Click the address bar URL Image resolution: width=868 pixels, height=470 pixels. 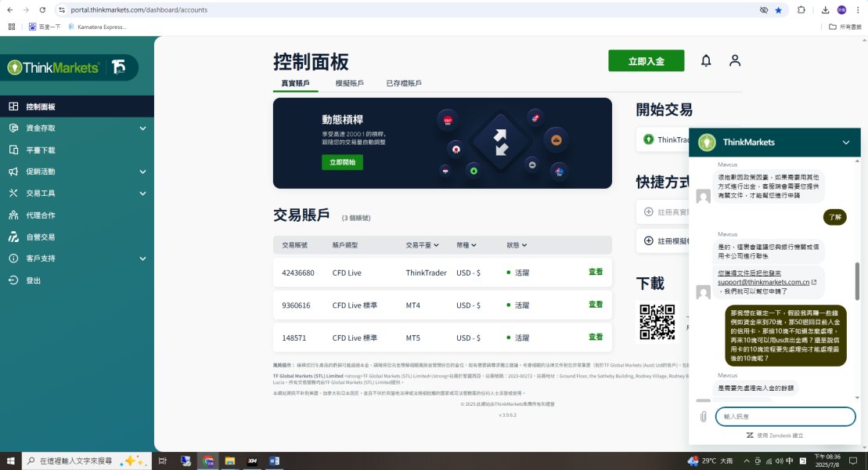(x=139, y=10)
